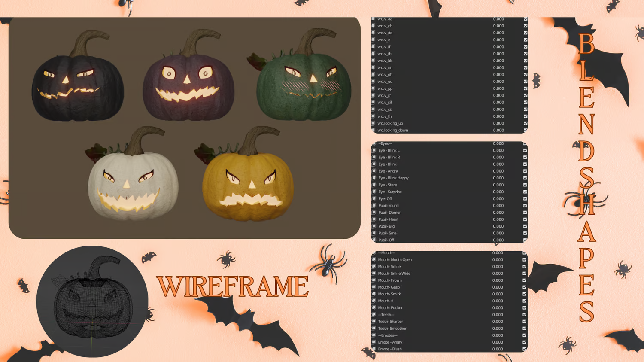Click the shape key icon beside vrc.v_dd
This screenshot has height=362, width=644.
[373, 33]
